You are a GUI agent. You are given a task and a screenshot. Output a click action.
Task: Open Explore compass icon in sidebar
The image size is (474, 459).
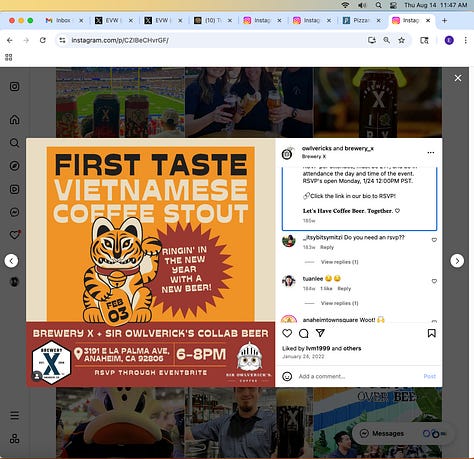coord(14,166)
